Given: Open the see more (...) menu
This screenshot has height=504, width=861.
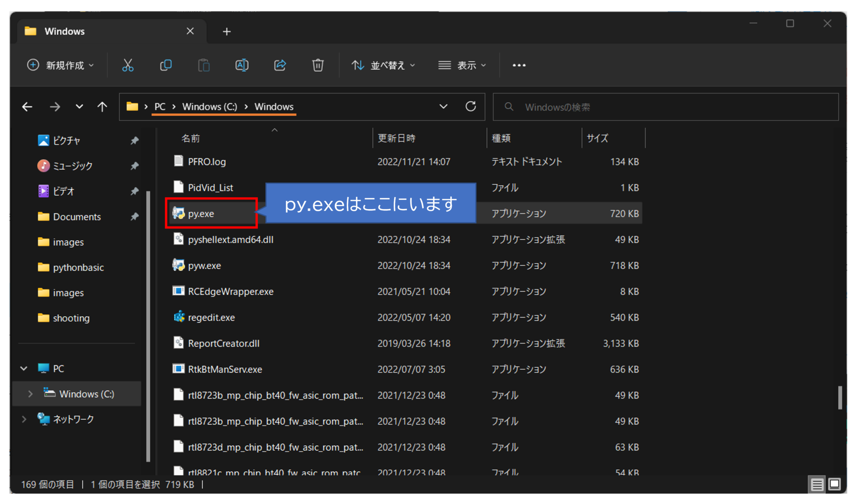Looking at the screenshot, I should tap(519, 65).
